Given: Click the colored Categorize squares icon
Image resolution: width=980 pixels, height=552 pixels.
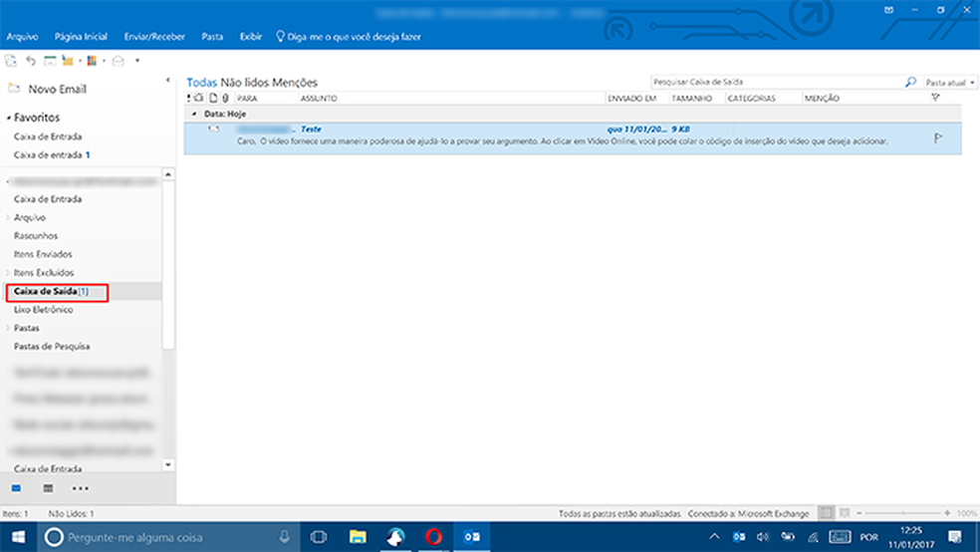Looking at the screenshot, I should coord(92,61).
